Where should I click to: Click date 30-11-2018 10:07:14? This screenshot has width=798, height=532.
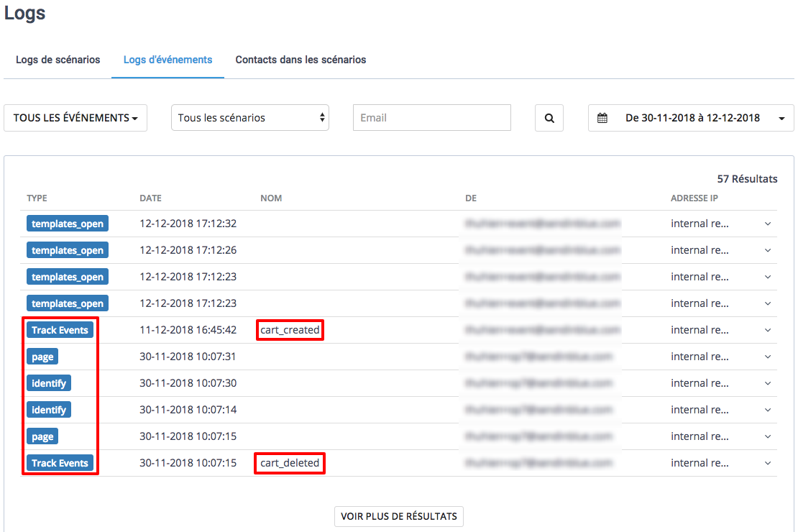click(x=188, y=409)
